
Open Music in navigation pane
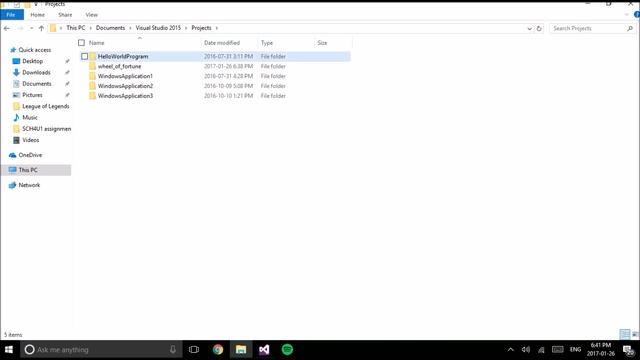coord(29,117)
